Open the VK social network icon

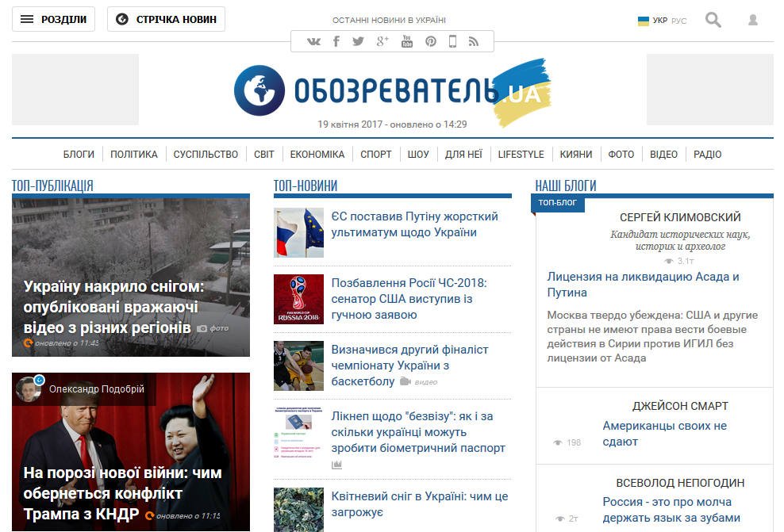[313, 41]
